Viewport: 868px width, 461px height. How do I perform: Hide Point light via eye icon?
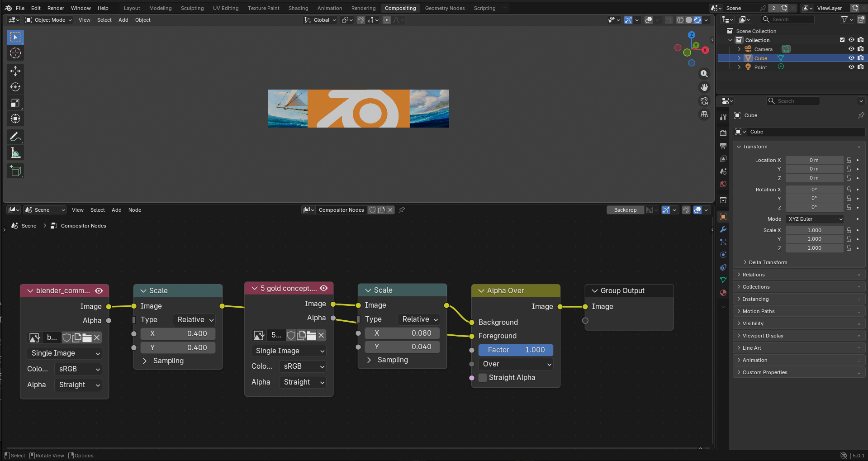tap(851, 67)
